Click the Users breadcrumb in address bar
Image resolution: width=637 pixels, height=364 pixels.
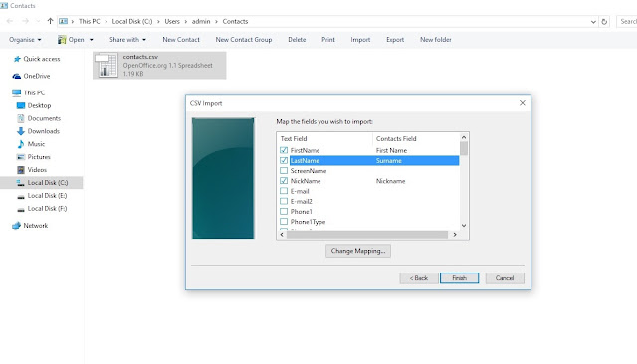(172, 22)
